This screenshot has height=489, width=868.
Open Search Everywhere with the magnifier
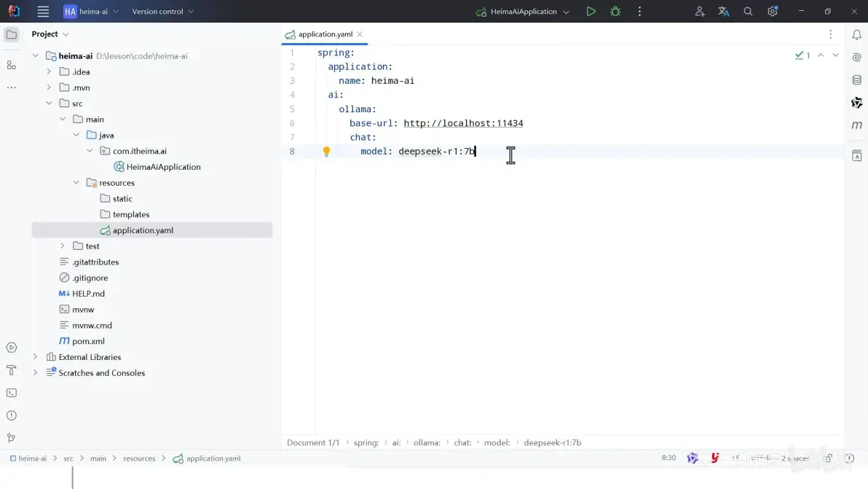coord(747,11)
